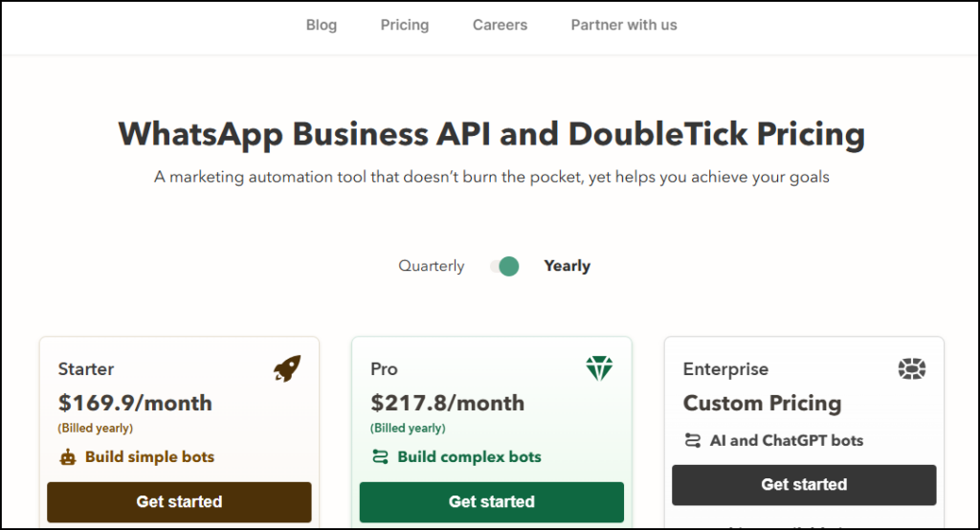The image size is (980, 530).
Task: Go to the Pricing navigation link
Action: [405, 25]
